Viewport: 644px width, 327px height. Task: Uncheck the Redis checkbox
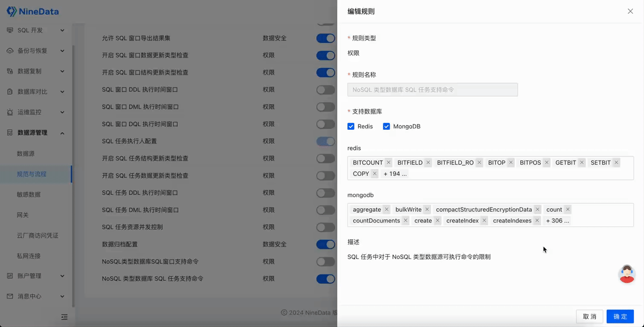(351, 126)
